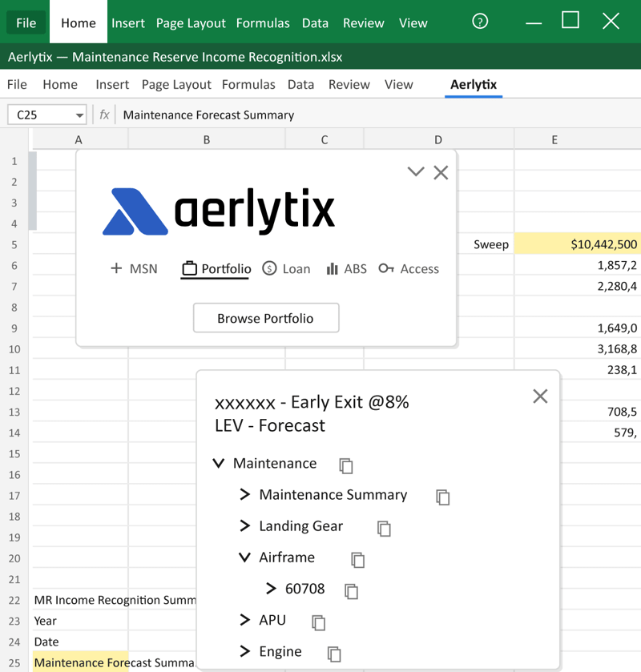Open the green File button
The width and height of the screenshot is (641, 672).
pos(26,22)
